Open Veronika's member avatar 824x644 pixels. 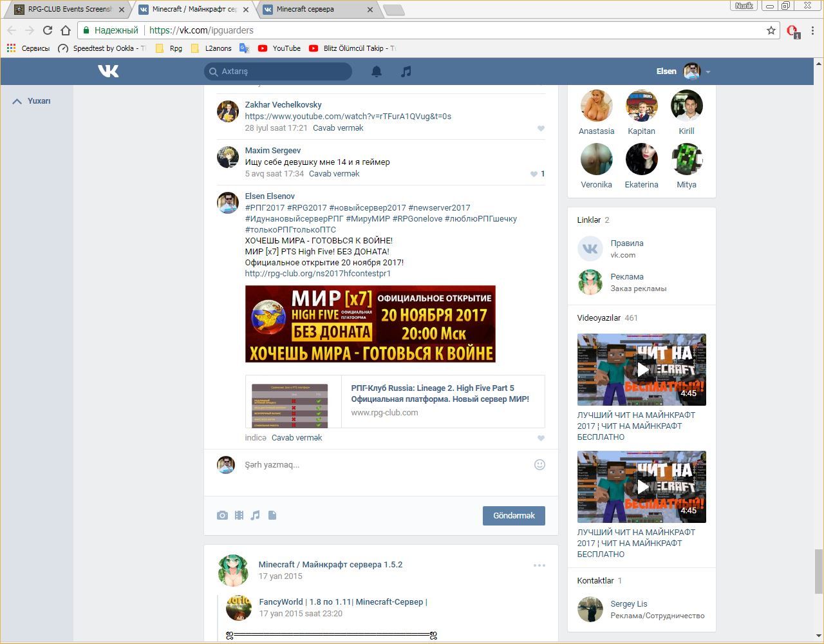596,159
